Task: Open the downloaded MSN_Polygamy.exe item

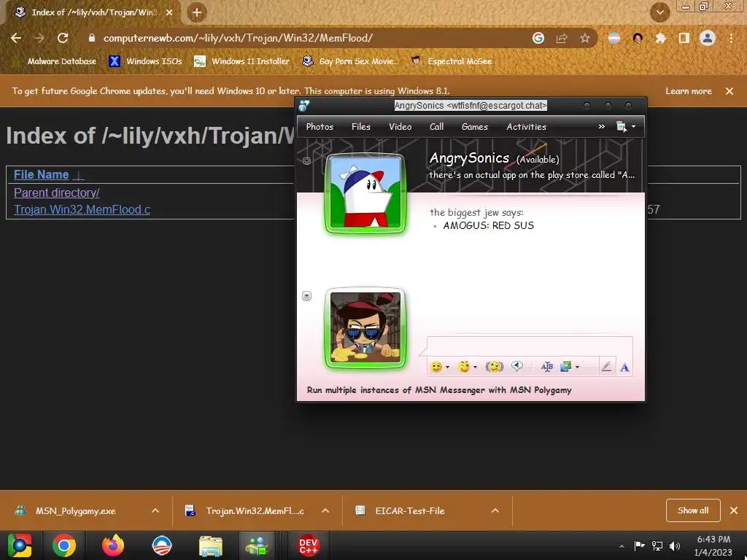Action: click(x=75, y=511)
